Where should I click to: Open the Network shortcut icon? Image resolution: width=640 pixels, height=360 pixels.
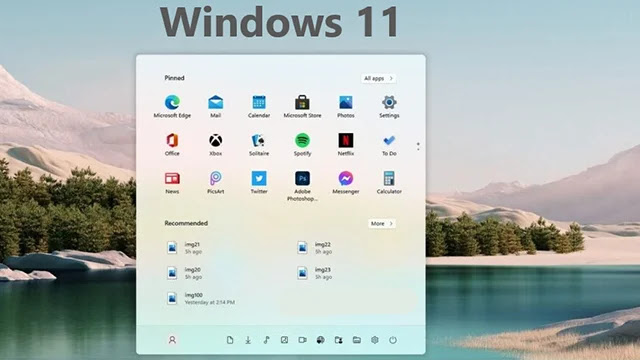coord(320,340)
